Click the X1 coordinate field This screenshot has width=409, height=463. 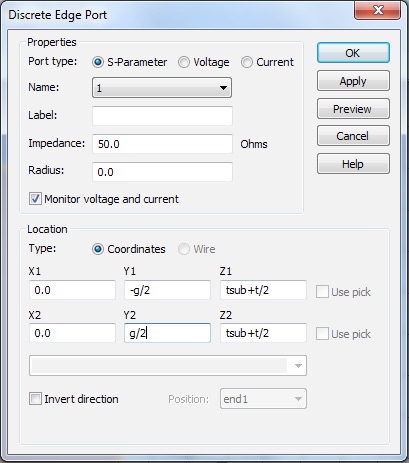tap(72, 290)
